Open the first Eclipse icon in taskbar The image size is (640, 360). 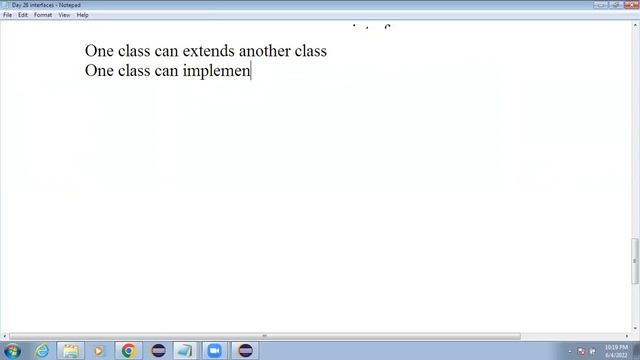(158, 351)
